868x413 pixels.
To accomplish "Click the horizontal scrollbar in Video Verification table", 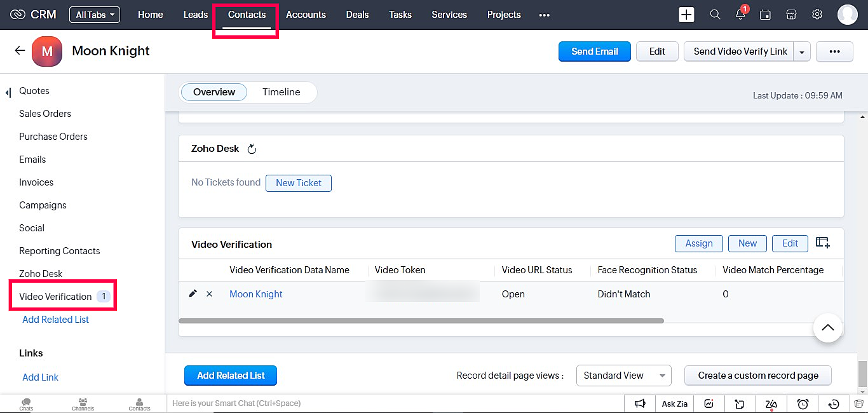I will 421,321.
